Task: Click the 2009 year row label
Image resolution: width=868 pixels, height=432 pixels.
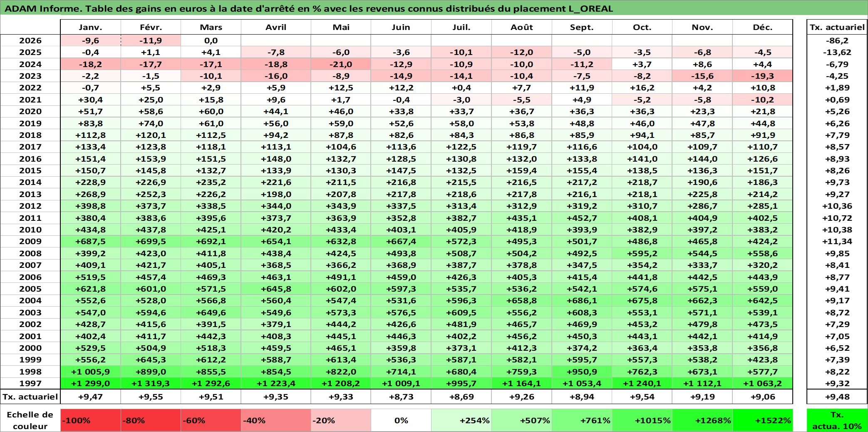Action: click(x=30, y=241)
